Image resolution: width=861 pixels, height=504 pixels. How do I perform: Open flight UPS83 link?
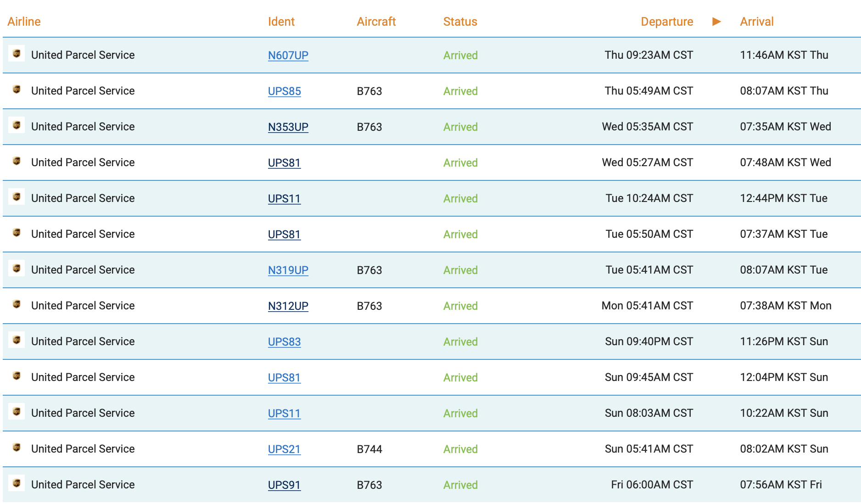click(x=285, y=342)
